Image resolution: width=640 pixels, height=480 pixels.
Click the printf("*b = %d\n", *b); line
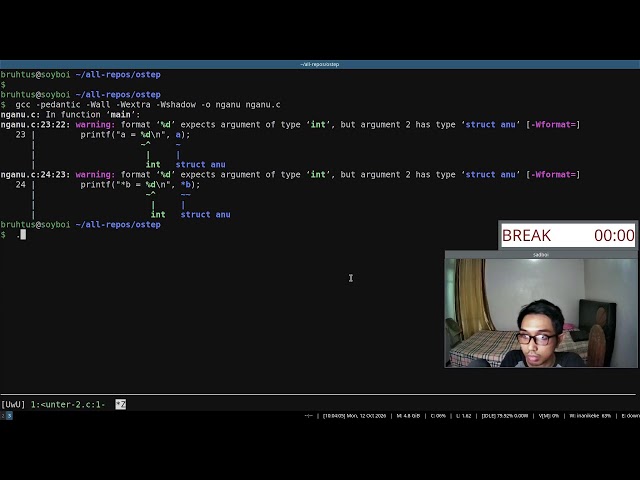coord(140,184)
